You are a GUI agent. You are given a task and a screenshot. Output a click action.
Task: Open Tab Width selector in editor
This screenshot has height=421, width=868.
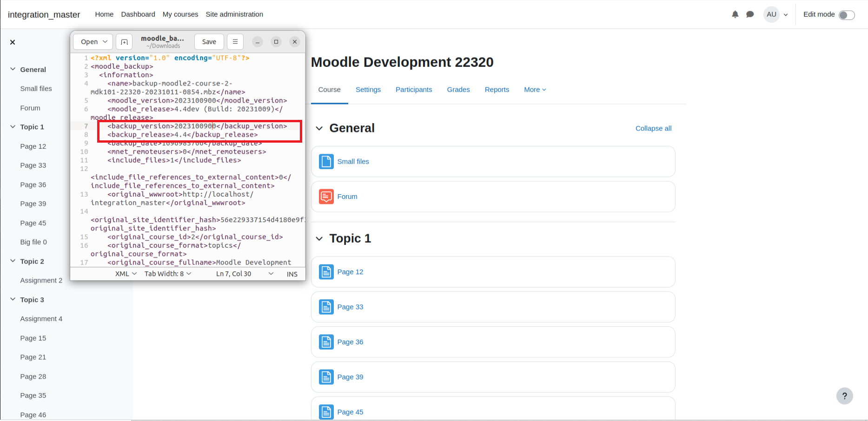coord(168,274)
